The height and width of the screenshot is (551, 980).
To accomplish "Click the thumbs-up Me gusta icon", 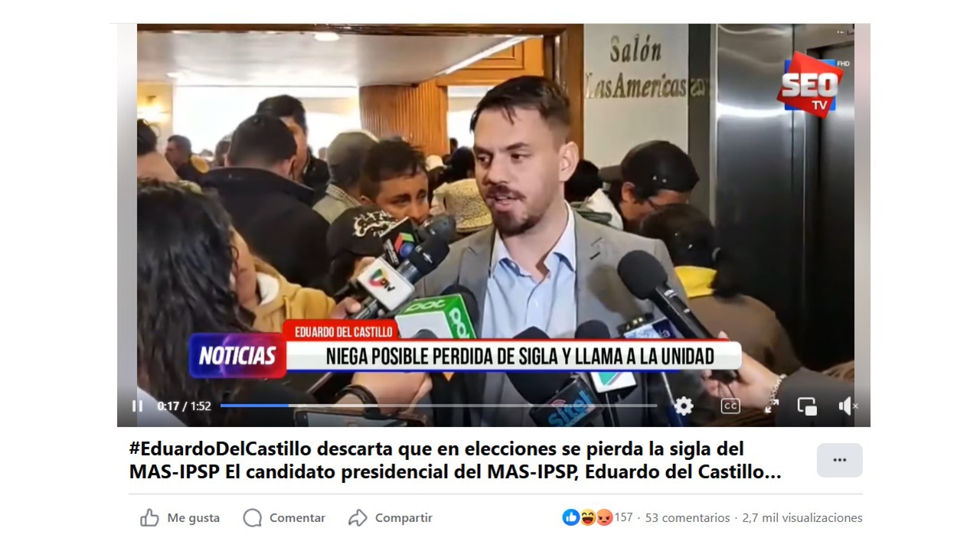I will [149, 518].
